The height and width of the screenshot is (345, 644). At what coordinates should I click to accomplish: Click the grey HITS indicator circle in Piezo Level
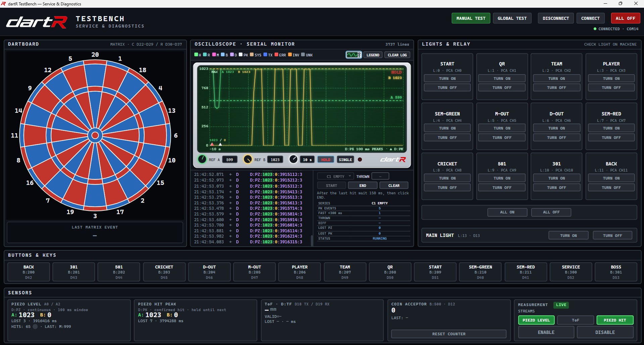[x=35, y=327]
